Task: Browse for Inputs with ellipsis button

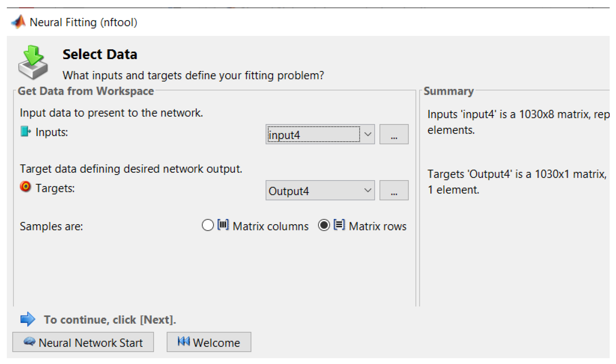Action: click(394, 134)
